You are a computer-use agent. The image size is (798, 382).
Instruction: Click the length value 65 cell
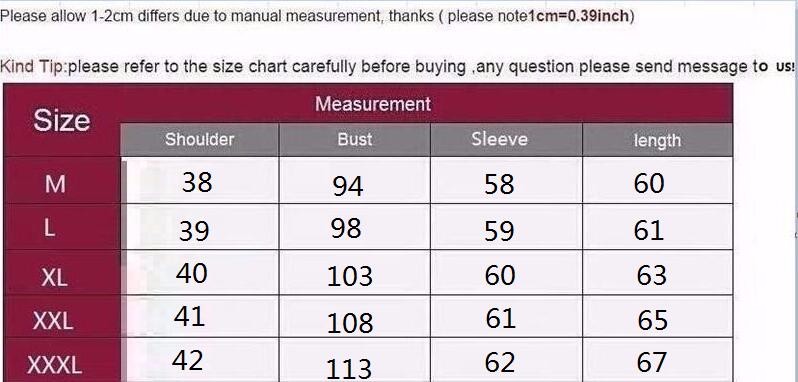658,317
